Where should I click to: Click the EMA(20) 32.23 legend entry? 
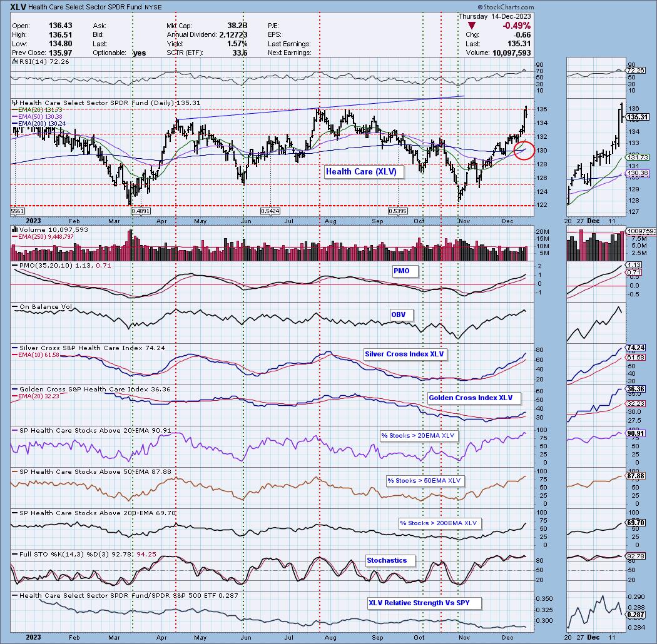tap(36, 396)
